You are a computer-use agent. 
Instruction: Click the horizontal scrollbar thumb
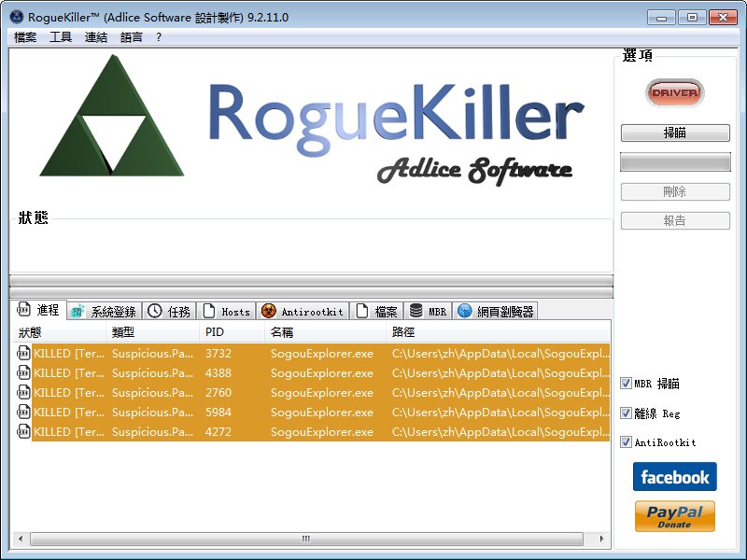coord(306,539)
